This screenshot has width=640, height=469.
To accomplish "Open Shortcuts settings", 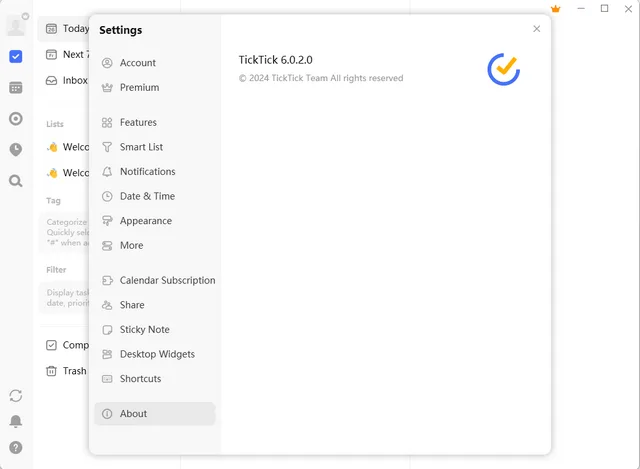I will tap(155, 379).
